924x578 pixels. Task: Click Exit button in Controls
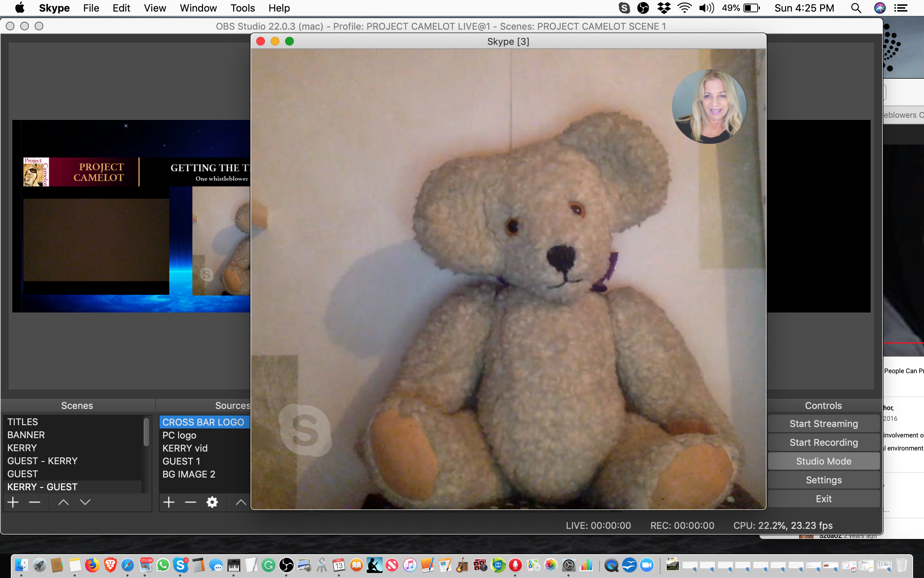824,499
